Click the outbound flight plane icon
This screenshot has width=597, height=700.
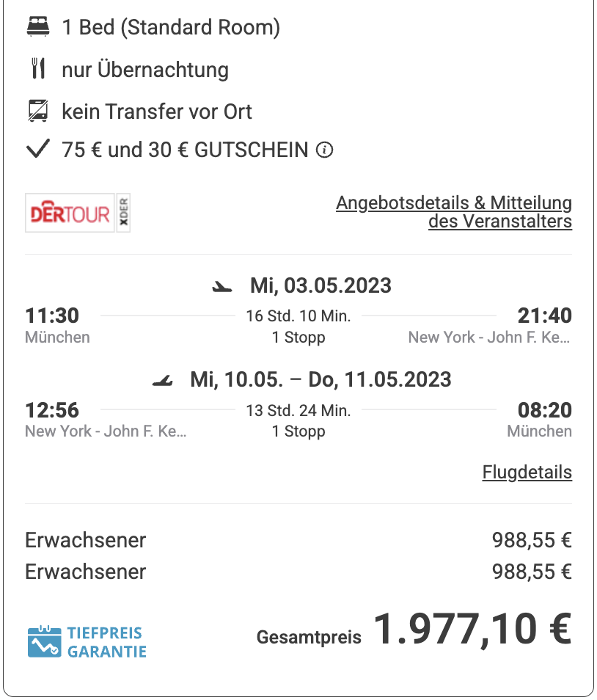(221, 287)
